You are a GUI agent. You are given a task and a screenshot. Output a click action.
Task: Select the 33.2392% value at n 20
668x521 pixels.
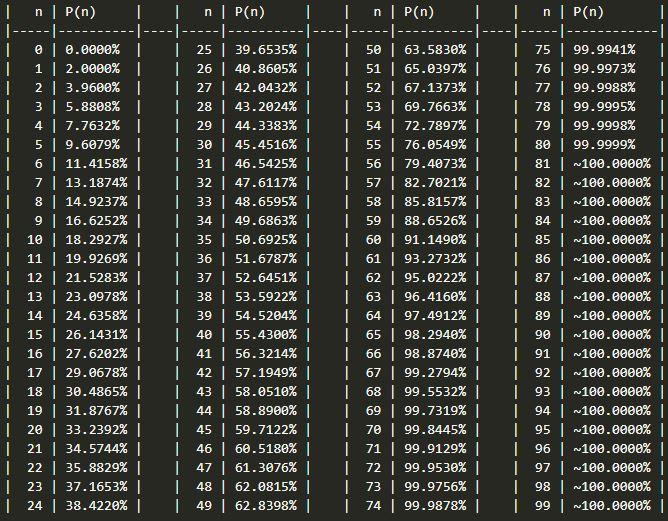tap(96, 429)
